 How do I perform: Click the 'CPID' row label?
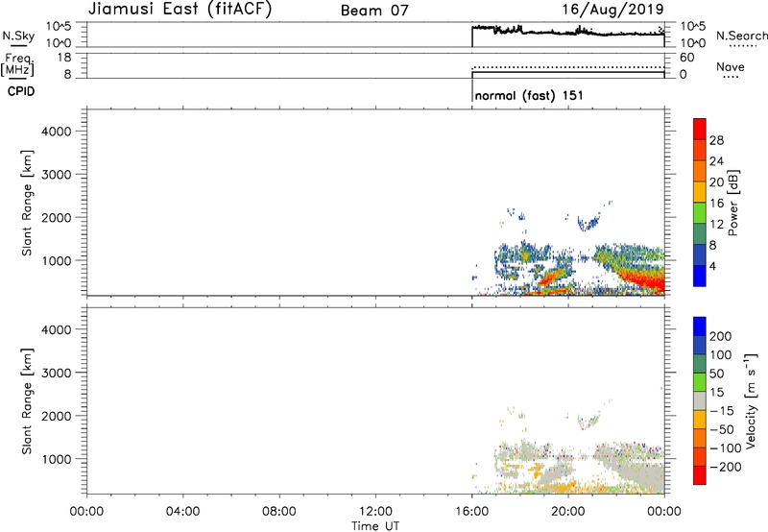pos(21,91)
